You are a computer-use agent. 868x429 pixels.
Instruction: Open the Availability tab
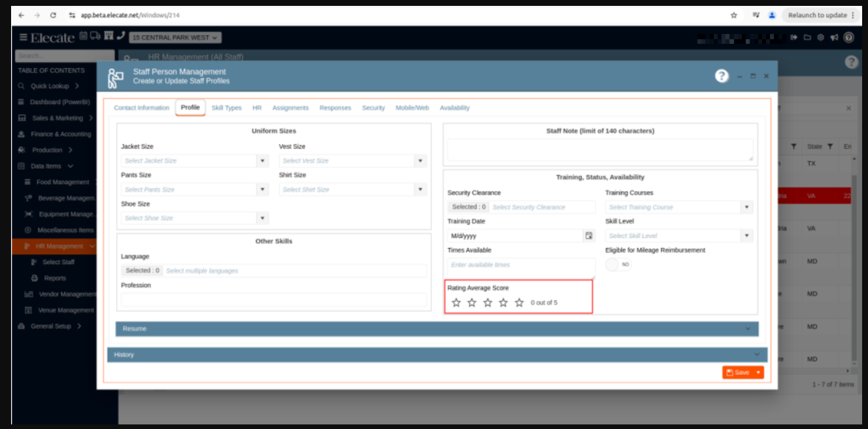[x=454, y=108]
